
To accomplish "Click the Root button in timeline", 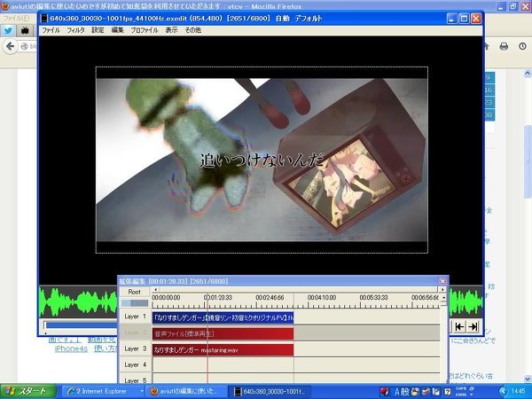I will coord(135,292).
